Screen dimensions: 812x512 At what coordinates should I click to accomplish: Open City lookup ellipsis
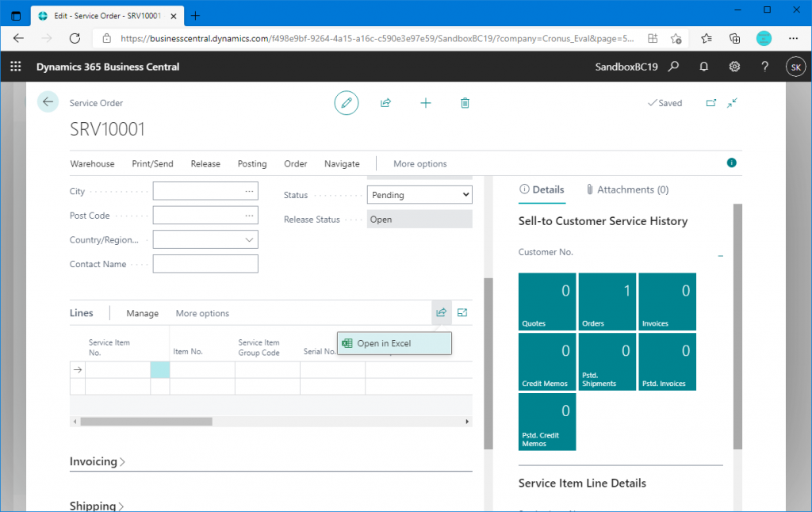(x=249, y=191)
